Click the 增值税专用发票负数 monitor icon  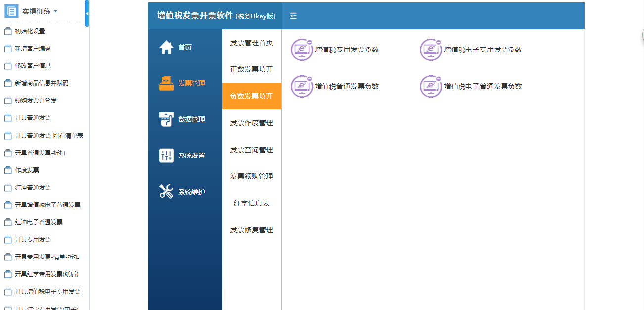pos(302,50)
